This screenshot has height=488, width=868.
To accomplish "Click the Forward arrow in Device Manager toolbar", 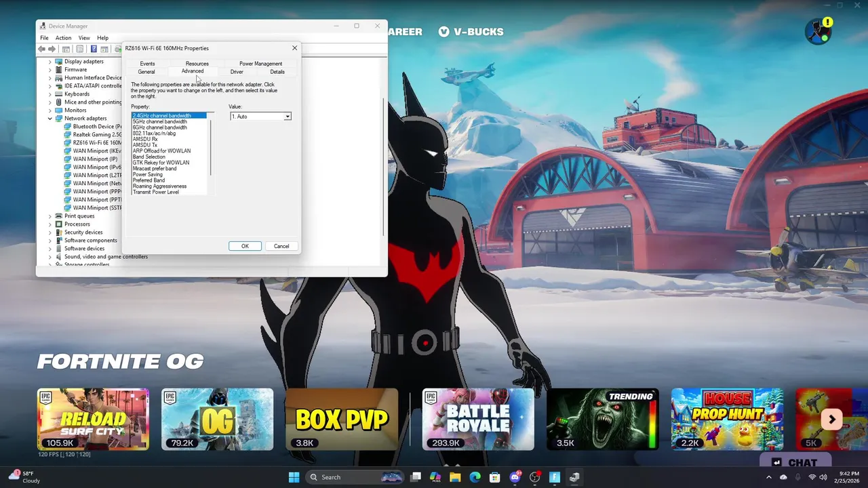I will tap(52, 49).
